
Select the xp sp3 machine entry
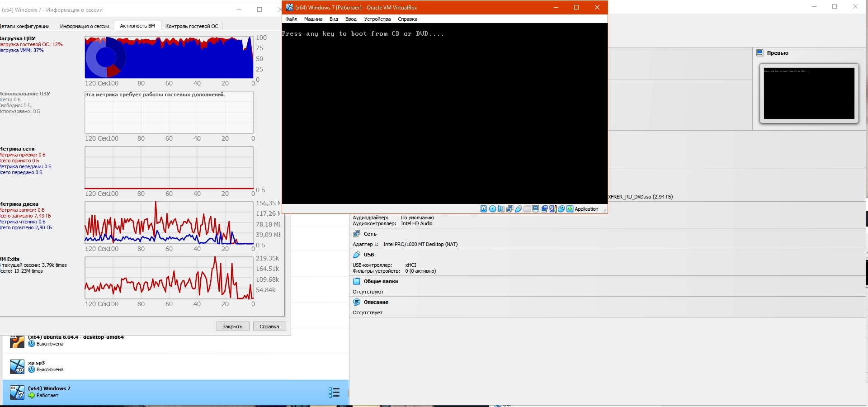(x=176, y=366)
